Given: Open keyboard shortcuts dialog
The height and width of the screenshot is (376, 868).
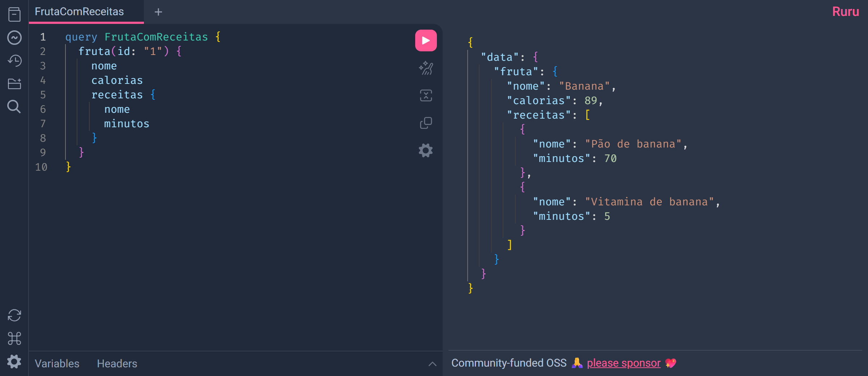Looking at the screenshot, I should point(14,338).
